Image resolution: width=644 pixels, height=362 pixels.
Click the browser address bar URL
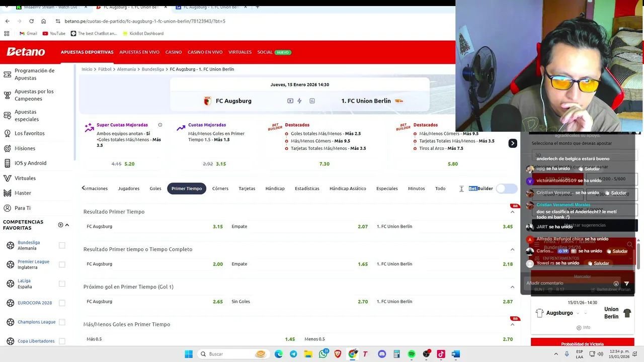145,21
